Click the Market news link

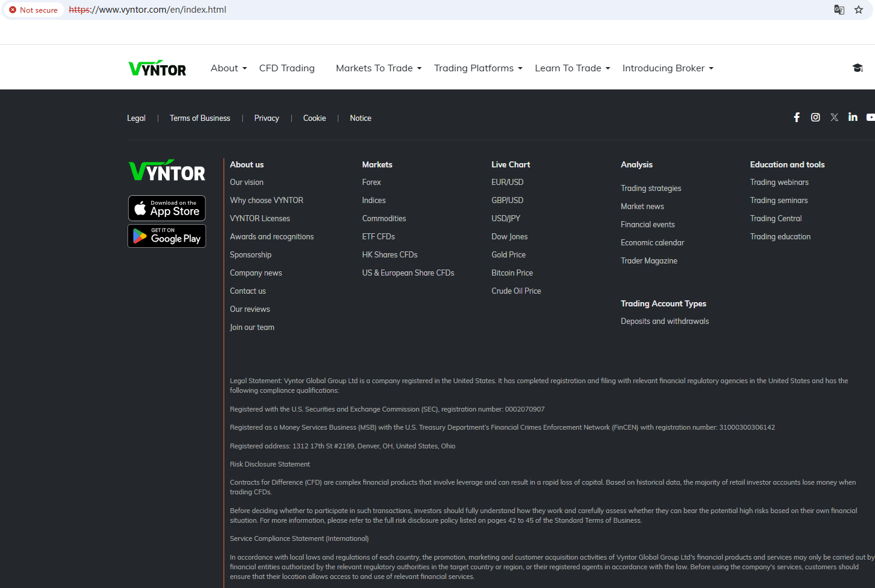click(x=642, y=207)
